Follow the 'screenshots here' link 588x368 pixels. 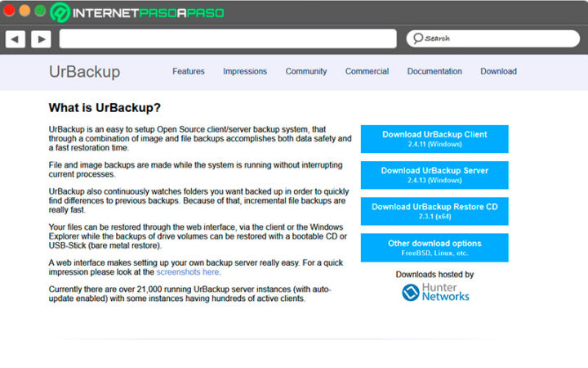pyautogui.click(x=188, y=272)
